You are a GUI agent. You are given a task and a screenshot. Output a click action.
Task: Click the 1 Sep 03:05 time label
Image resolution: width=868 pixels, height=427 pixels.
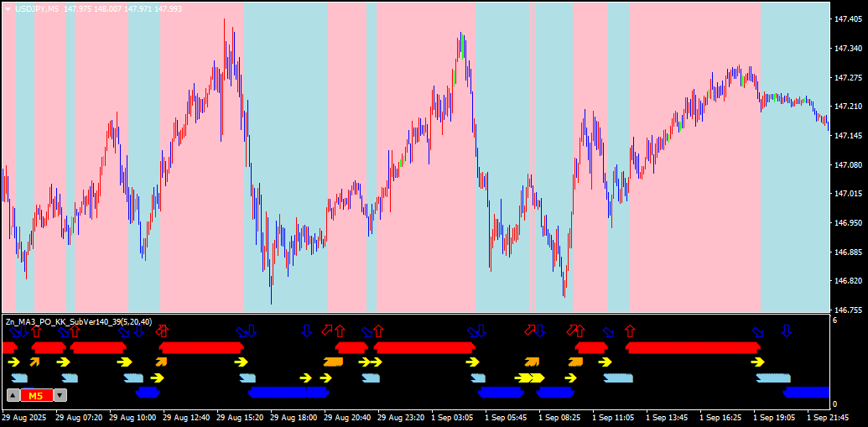(452, 416)
